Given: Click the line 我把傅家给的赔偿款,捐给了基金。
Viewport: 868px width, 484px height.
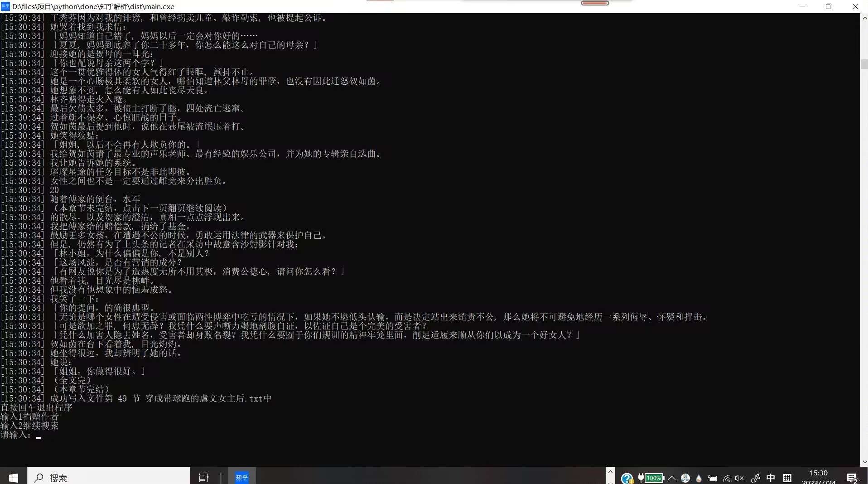Looking at the screenshot, I should (x=96, y=226).
